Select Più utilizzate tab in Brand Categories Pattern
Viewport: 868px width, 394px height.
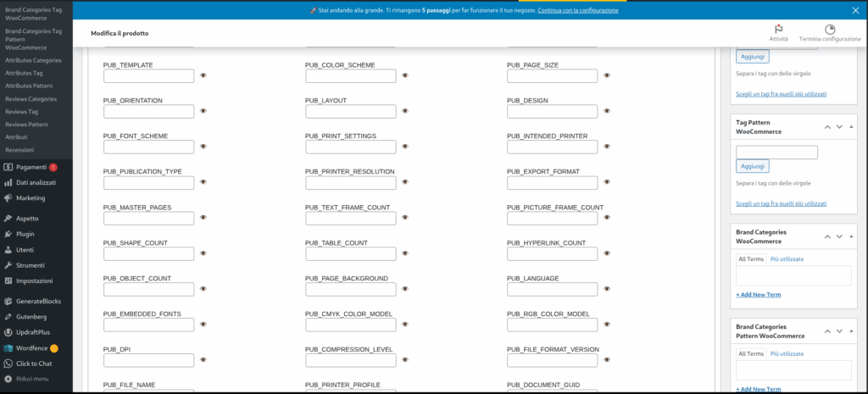coord(787,353)
